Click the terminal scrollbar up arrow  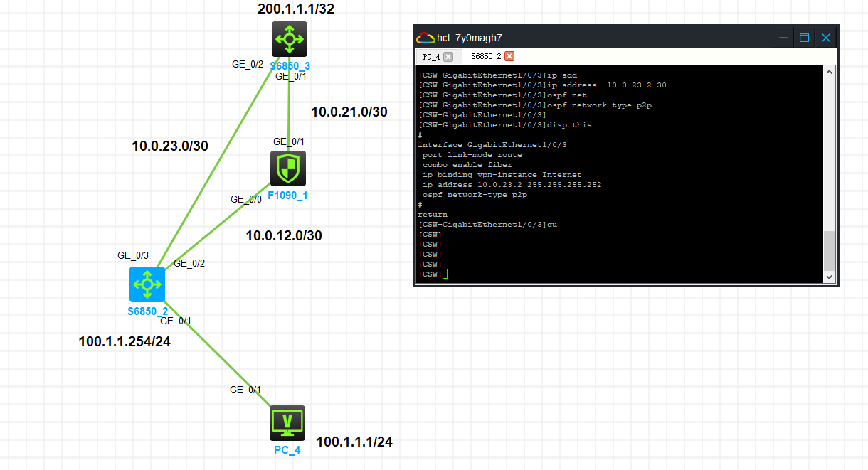829,72
